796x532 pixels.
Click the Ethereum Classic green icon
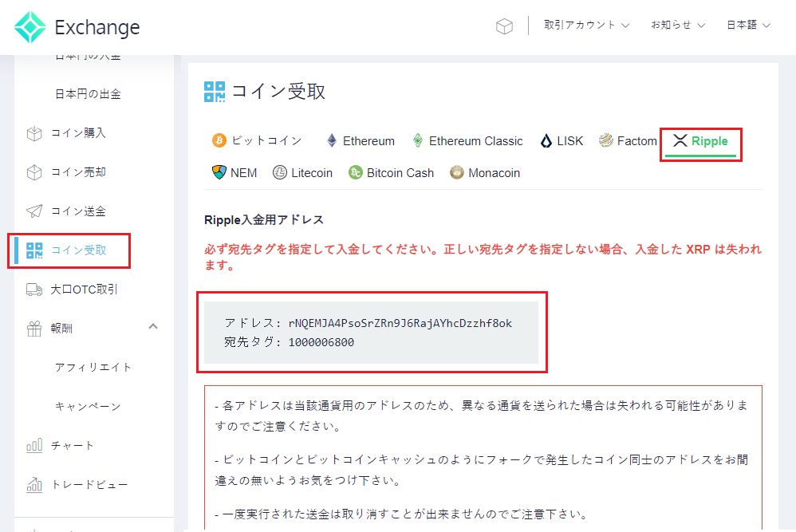pos(418,140)
